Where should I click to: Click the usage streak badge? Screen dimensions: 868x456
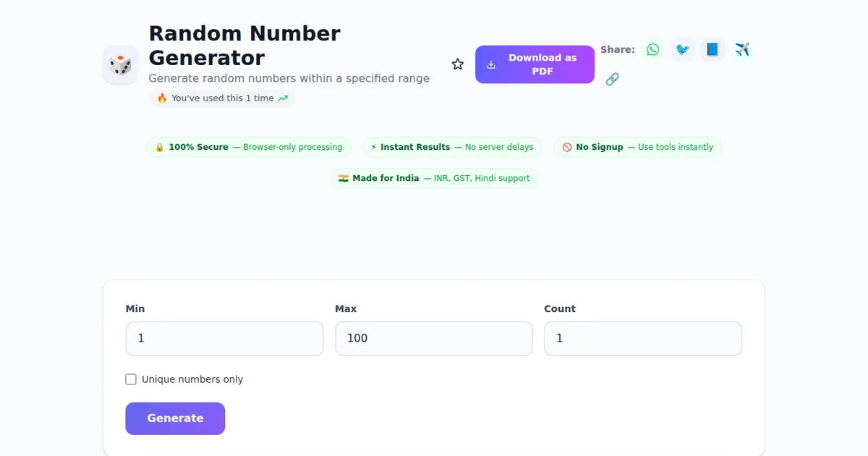222,98
